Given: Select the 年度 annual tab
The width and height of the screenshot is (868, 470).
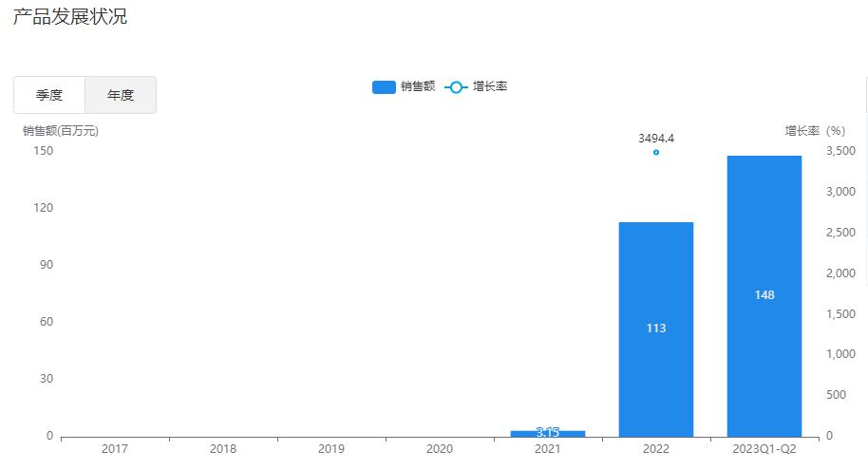Looking at the screenshot, I should (x=121, y=95).
